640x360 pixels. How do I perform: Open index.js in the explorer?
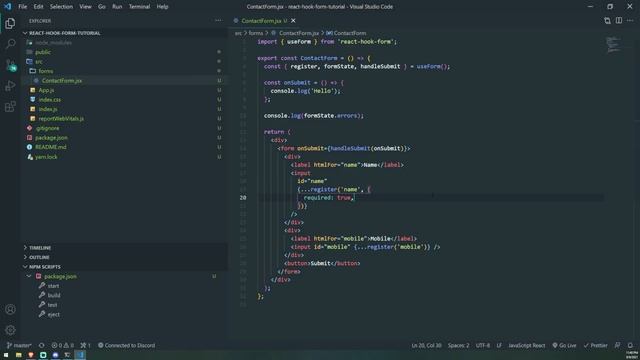click(x=48, y=109)
